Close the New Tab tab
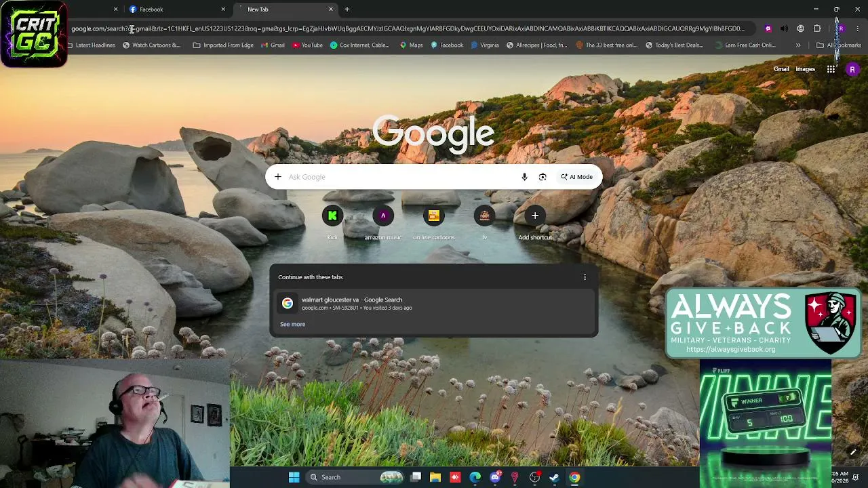Screen dimensions: 868x488 tap(331, 9)
